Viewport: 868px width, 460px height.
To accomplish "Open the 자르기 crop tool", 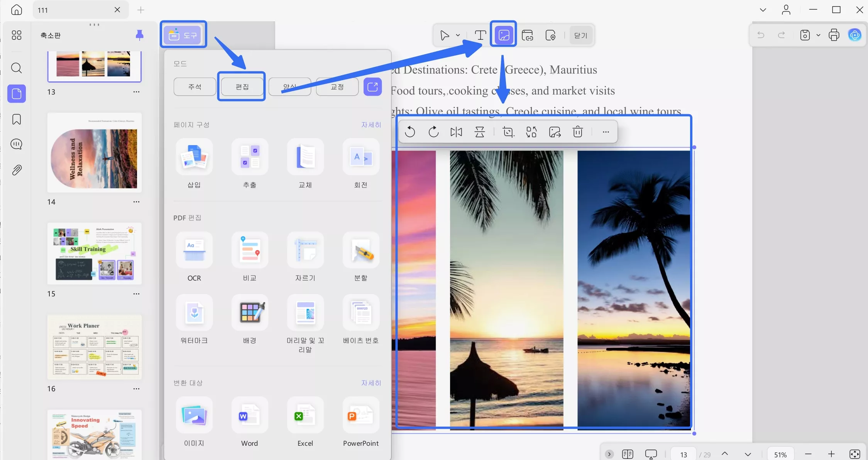I will coord(305,257).
